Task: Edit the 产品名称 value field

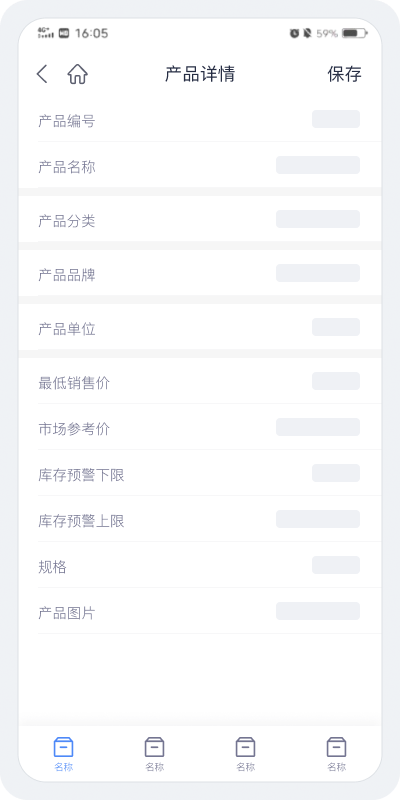Action: pyautogui.click(x=318, y=165)
